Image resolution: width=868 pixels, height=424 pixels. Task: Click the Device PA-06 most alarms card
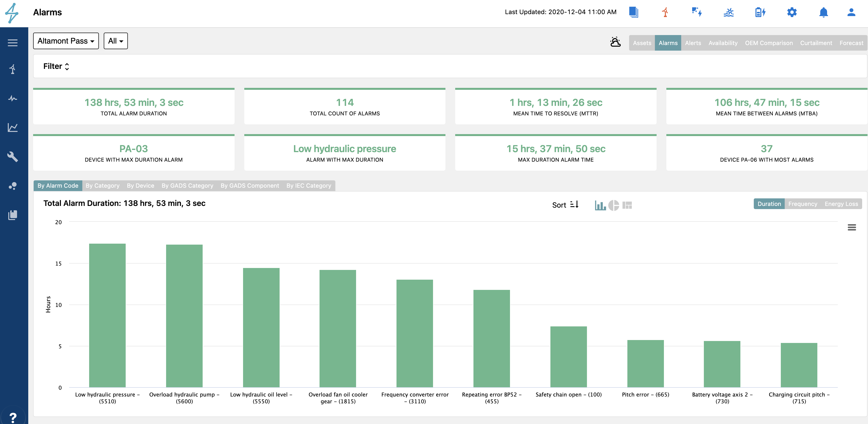click(x=767, y=153)
